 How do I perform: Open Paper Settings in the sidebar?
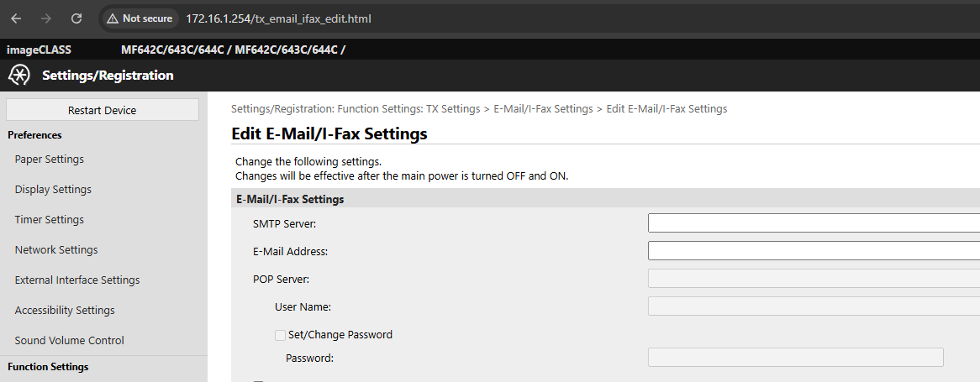point(50,160)
